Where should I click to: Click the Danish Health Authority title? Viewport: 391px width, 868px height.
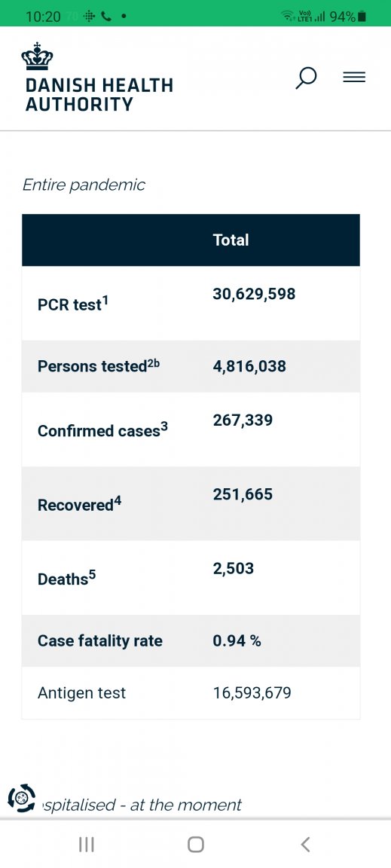(99, 95)
